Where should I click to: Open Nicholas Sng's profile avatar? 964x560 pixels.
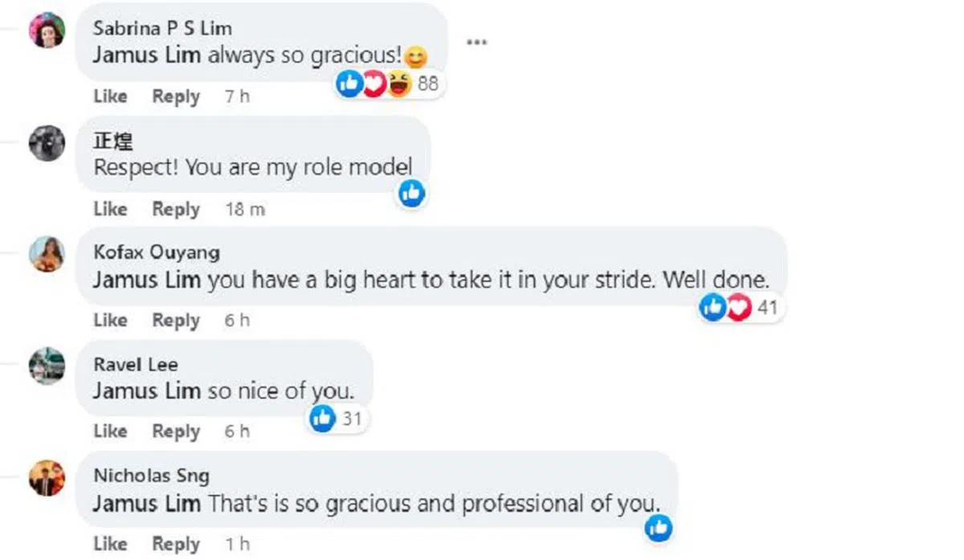pyautogui.click(x=47, y=477)
